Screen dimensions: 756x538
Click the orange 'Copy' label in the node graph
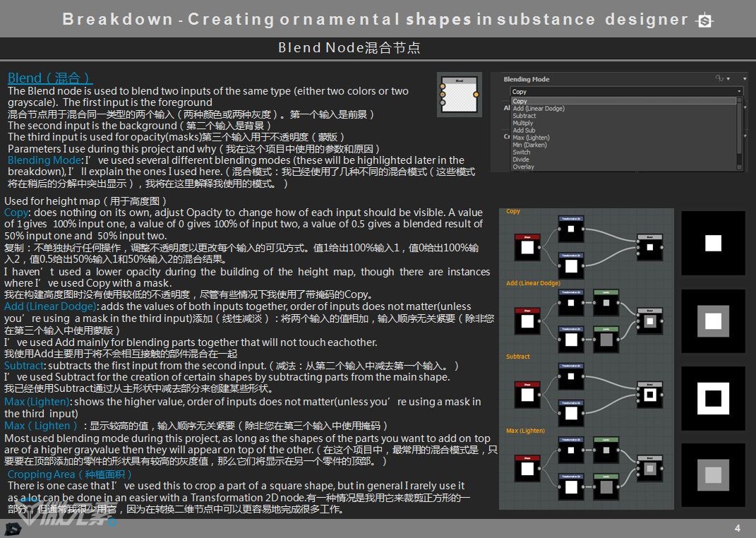point(513,211)
